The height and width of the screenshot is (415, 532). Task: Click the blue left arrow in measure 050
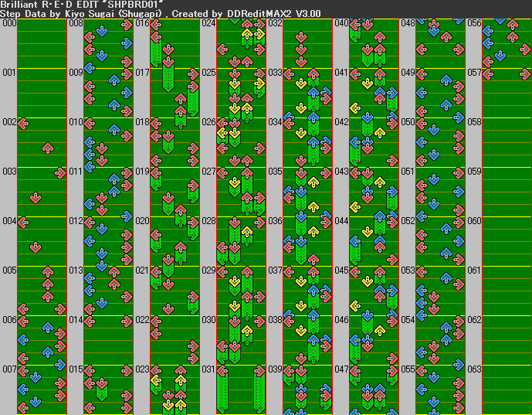click(422, 142)
